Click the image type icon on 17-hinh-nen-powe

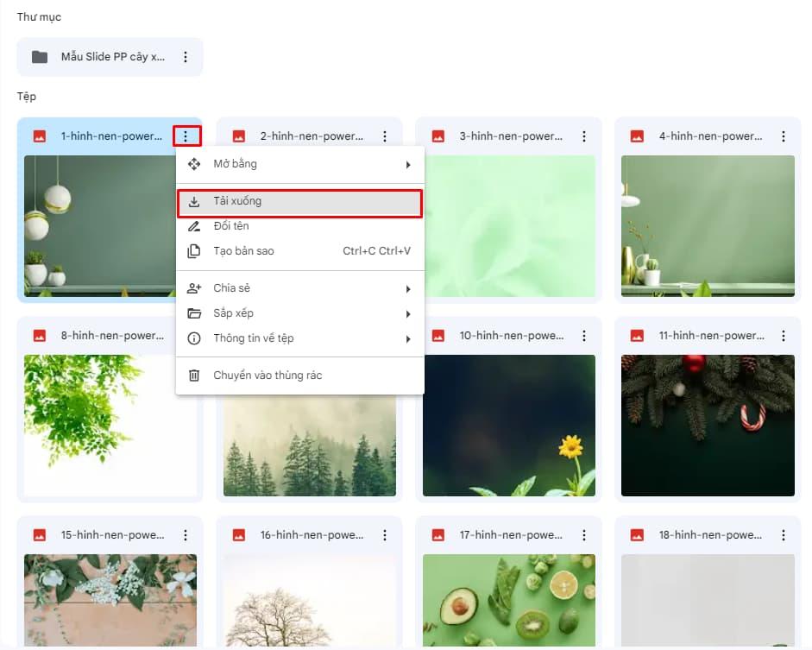click(x=437, y=534)
